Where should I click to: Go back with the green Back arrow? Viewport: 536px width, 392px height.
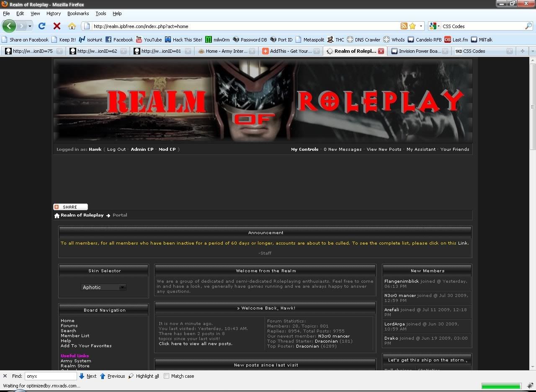pyautogui.click(x=9, y=26)
